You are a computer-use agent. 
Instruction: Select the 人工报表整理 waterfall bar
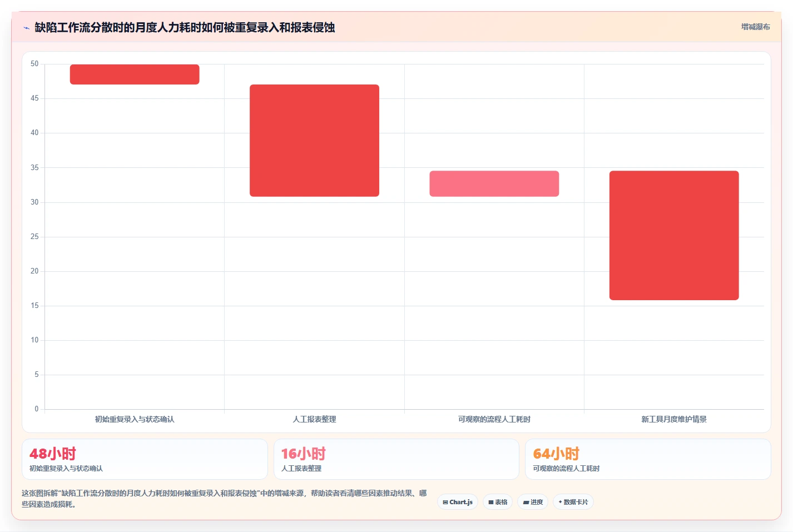coord(314,141)
